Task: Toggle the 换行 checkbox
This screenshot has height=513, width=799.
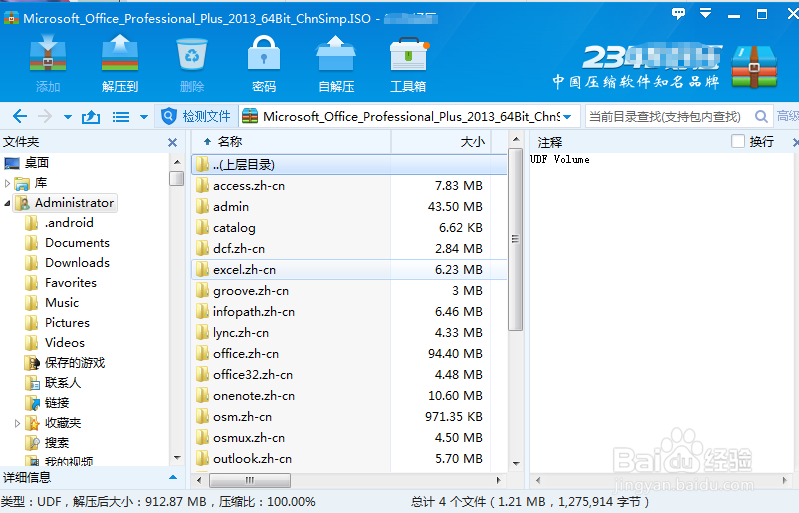Action: point(737,141)
